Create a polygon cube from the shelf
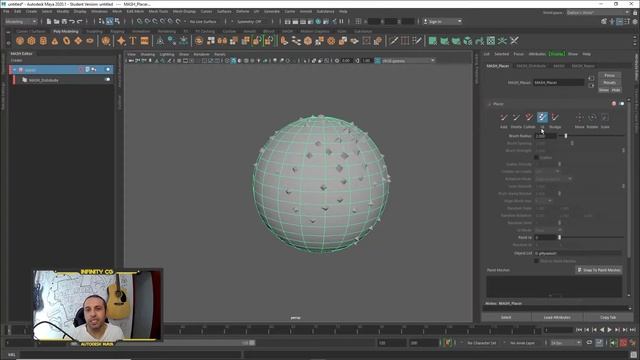 pyautogui.click(x=31, y=41)
